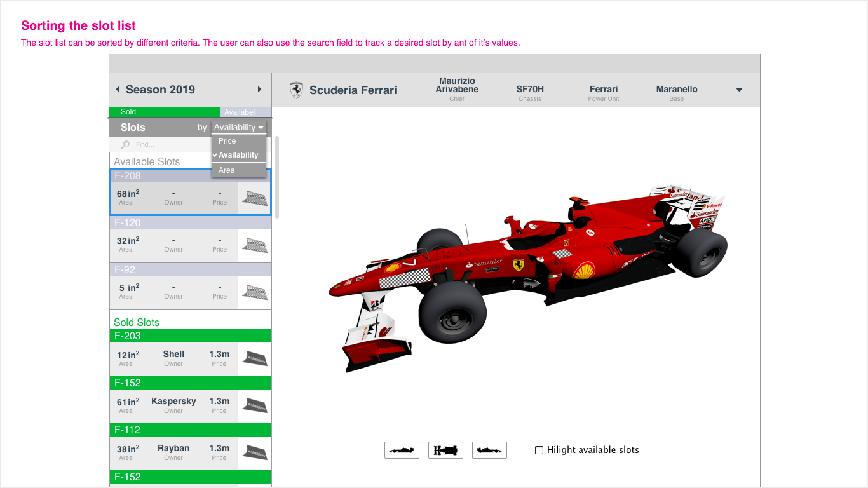
Task: Click 68 in² area value
Action: [128, 194]
